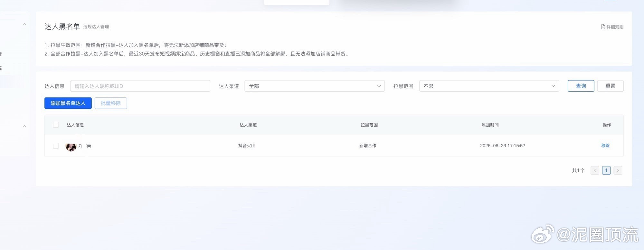The width and height of the screenshot is (644, 250).
Task: Click the 达人黑名单 page title
Action: [x=62, y=26]
